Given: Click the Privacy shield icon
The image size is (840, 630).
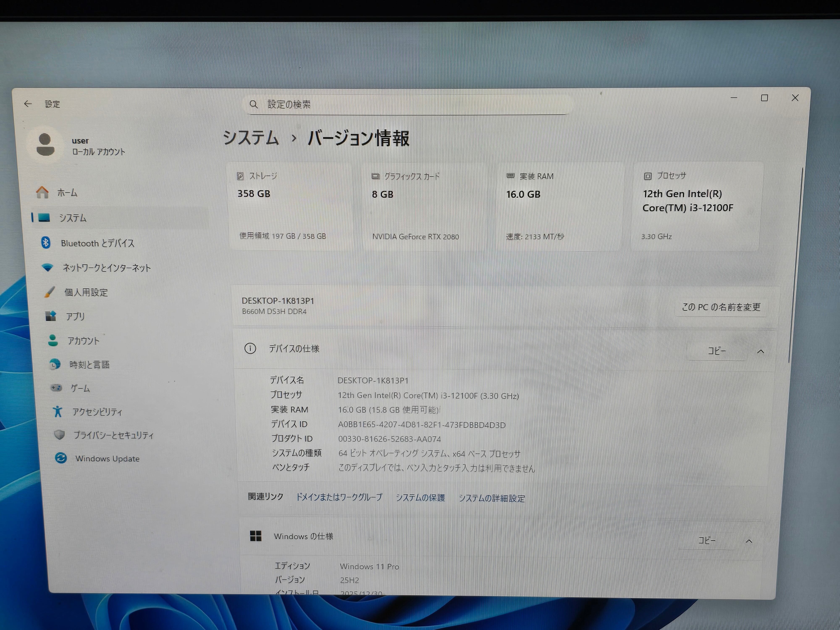Looking at the screenshot, I should [59, 435].
